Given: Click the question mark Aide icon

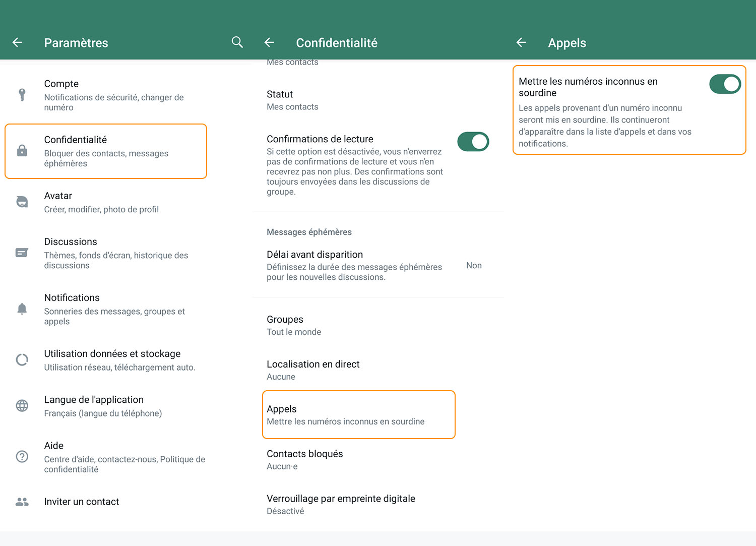Looking at the screenshot, I should [22, 456].
